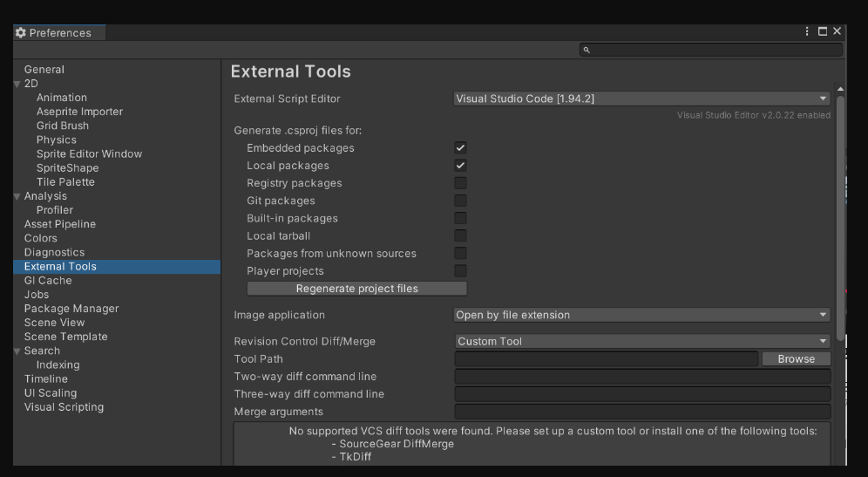
Task: Open Revision Control Diff/Merge dropdown
Action: (642, 341)
